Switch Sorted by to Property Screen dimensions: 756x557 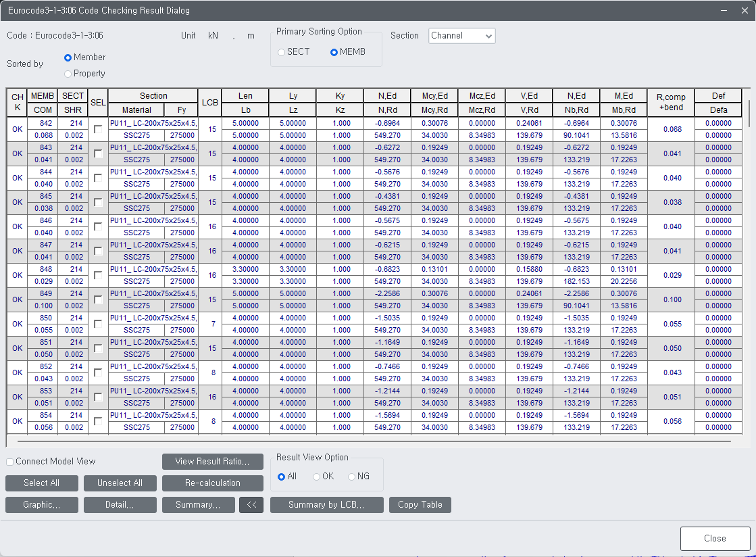pos(68,73)
